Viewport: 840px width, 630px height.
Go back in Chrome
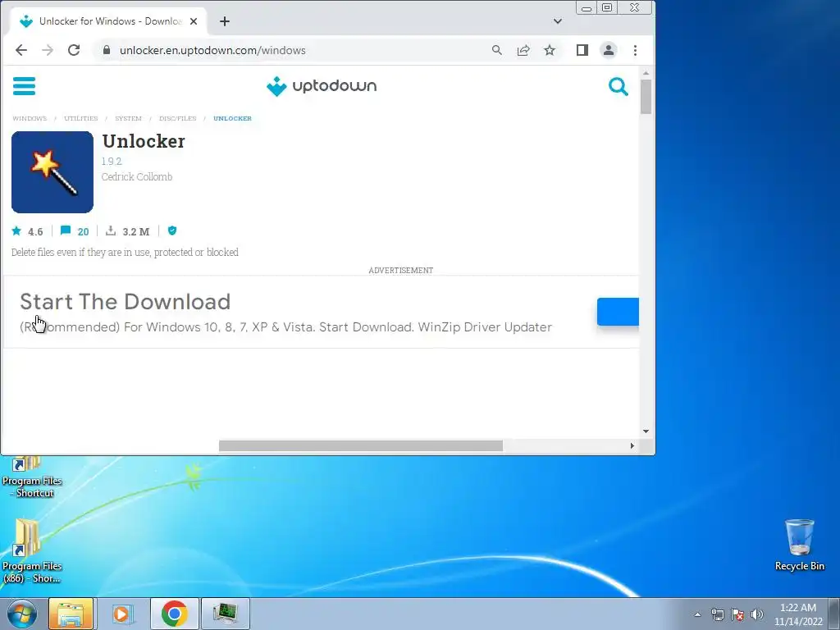[x=21, y=50]
